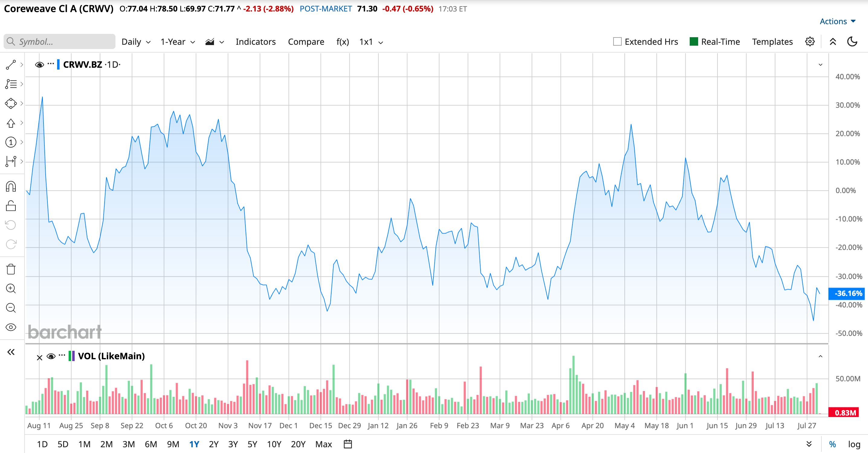This screenshot has height=453, width=868.
Task: Zoom out of the chart
Action: tap(11, 308)
